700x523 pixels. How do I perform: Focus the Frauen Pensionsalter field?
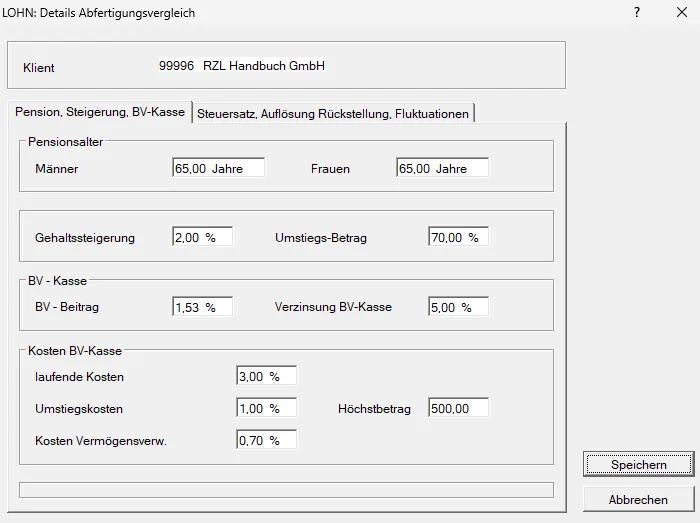(442, 168)
